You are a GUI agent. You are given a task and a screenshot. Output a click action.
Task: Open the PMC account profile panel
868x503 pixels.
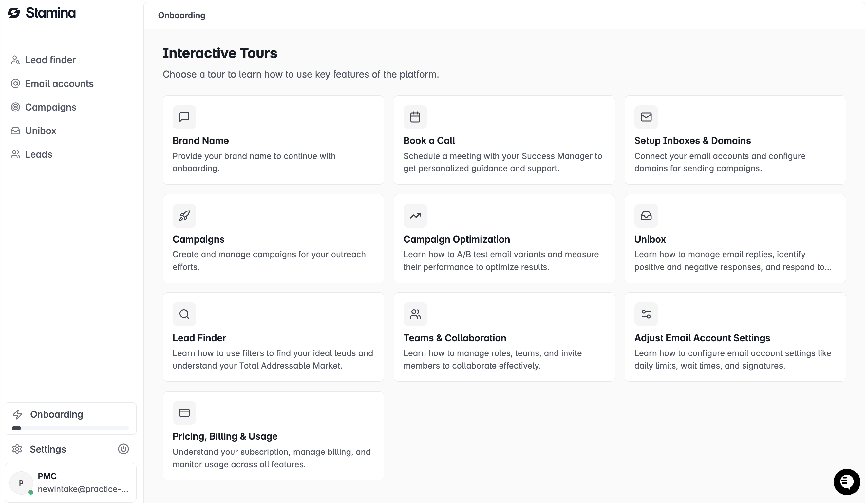(x=70, y=483)
